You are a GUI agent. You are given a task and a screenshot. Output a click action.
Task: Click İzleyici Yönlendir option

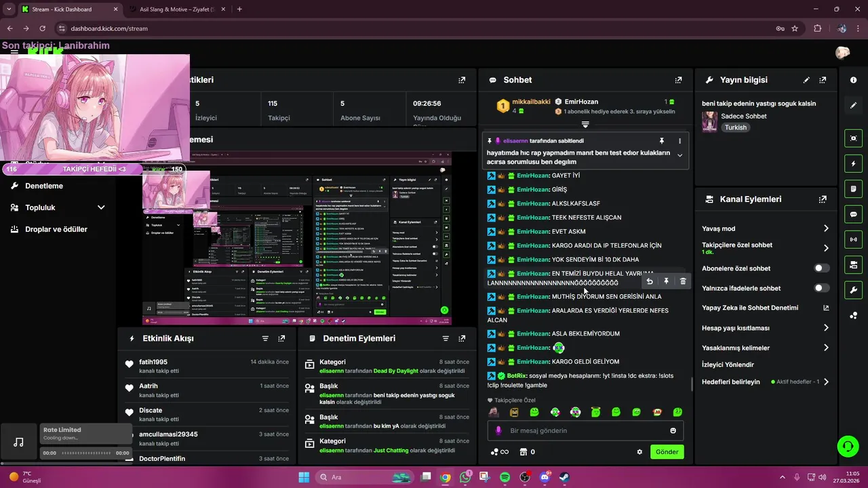728,365
